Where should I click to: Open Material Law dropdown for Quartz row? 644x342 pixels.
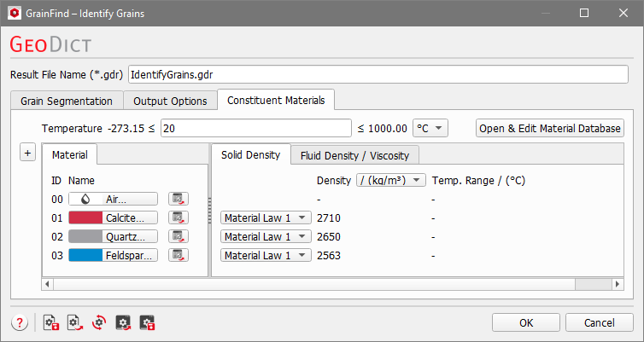[266, 236]
